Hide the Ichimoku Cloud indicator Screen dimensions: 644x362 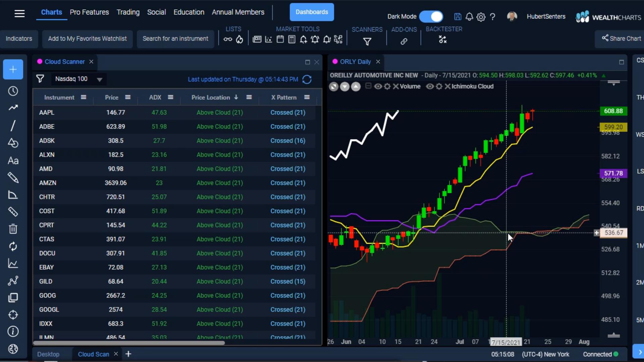tap(430, 86)
